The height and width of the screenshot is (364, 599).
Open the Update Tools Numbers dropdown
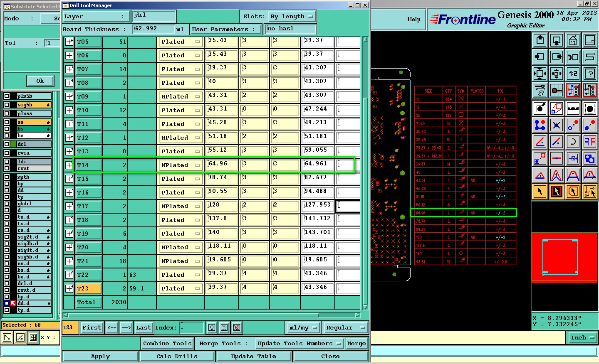[x=299, y=343]
